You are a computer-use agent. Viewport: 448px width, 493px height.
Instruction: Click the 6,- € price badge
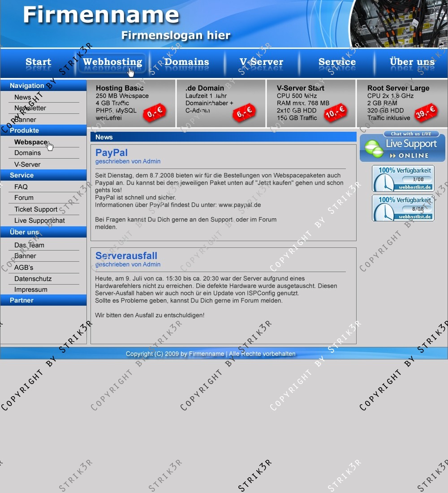(244, 112)
